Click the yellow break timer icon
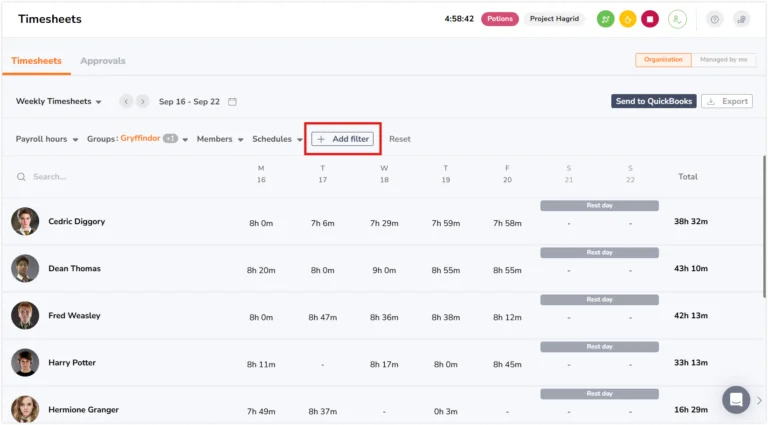 [627, 19]
